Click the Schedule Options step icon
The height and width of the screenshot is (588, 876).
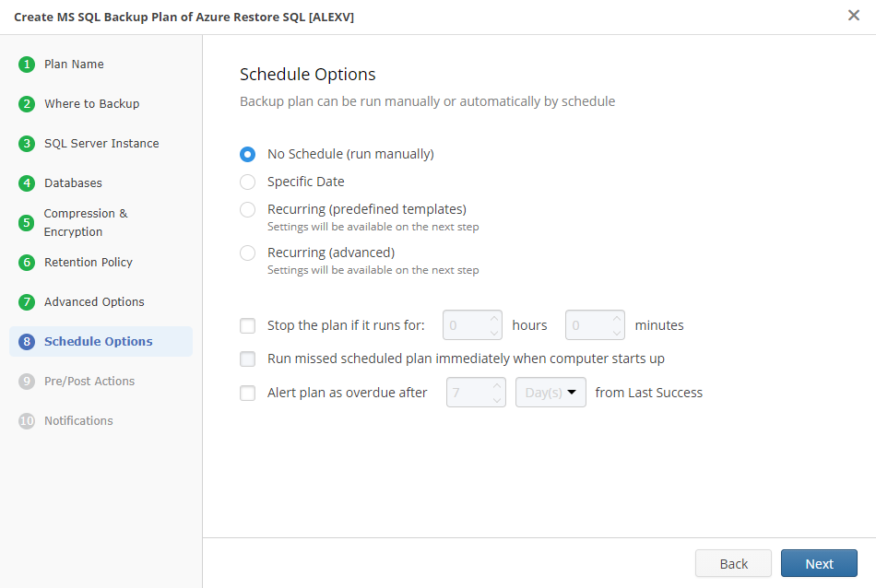coord(25,341)
